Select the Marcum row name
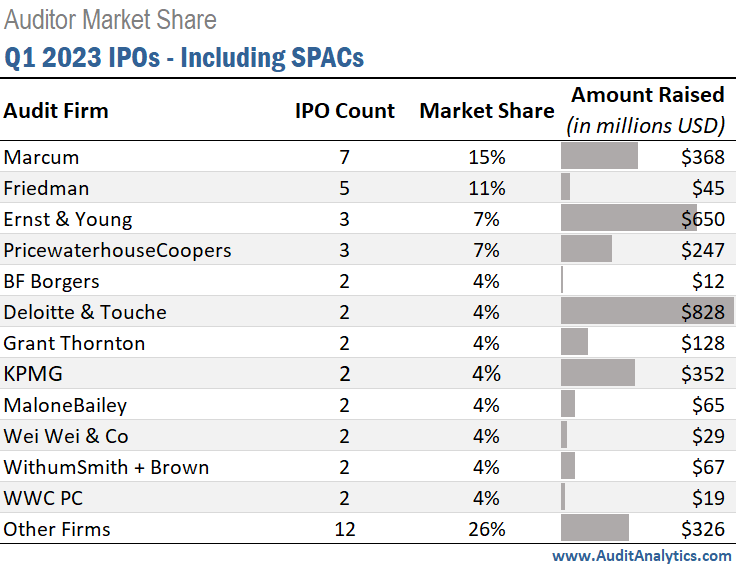Image resolution: width=742 pixels, height=565 pixels. (x=41, y=157)
